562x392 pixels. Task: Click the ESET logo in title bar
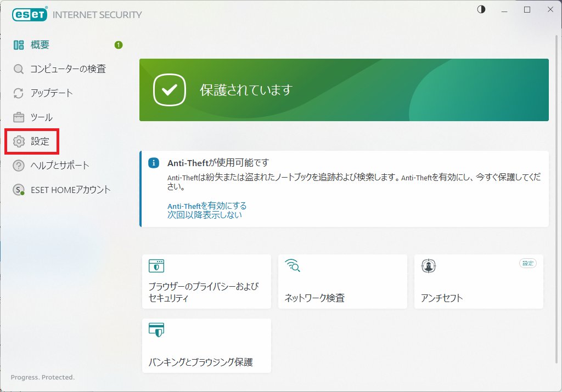coord(30,14)
